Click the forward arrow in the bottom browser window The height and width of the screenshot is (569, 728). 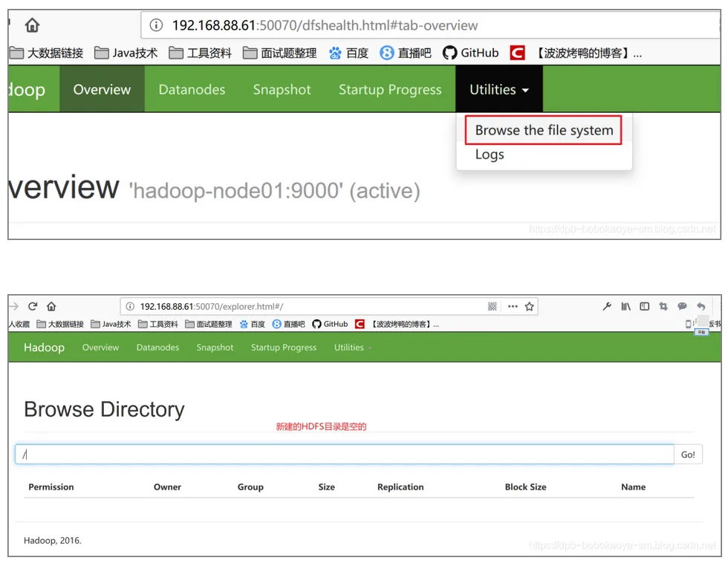coord(14,306)
